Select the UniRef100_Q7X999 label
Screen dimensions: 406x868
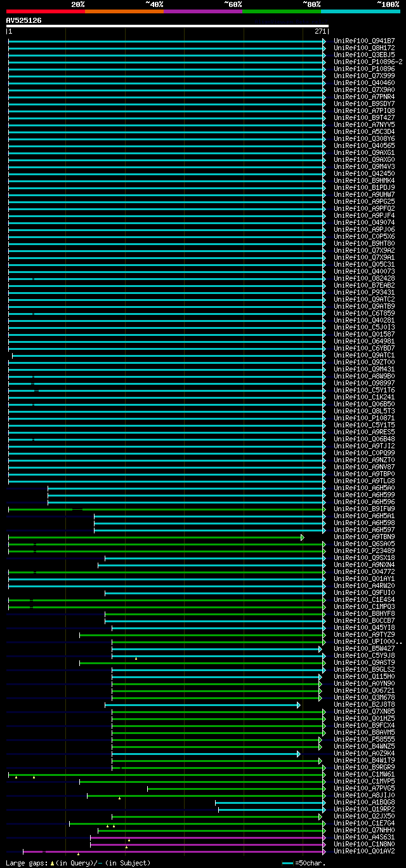point(364,76)
